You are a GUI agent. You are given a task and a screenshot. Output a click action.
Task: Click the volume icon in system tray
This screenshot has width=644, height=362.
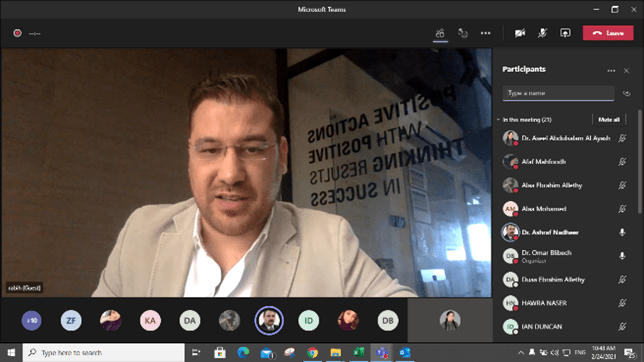point(554,353)
